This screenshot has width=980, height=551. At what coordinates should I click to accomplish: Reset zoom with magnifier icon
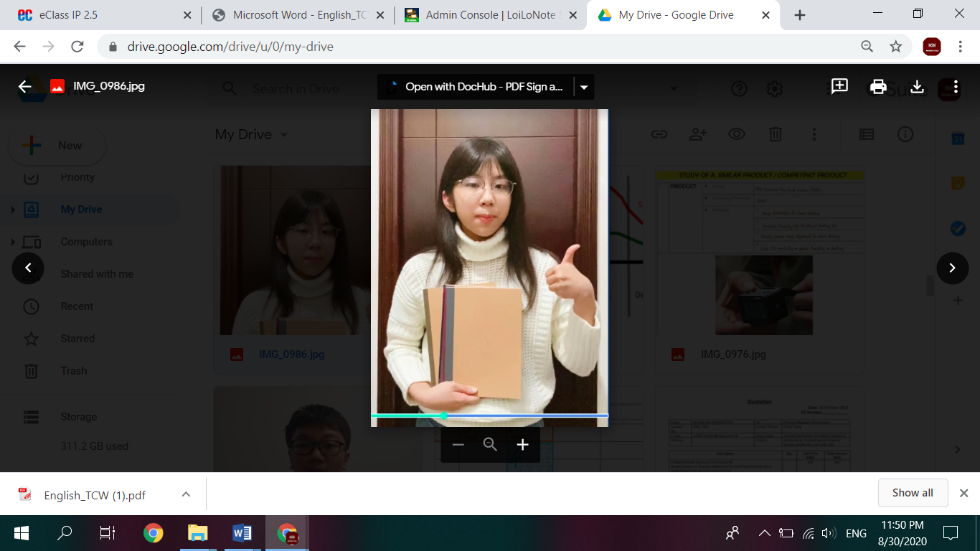[490, 445]
